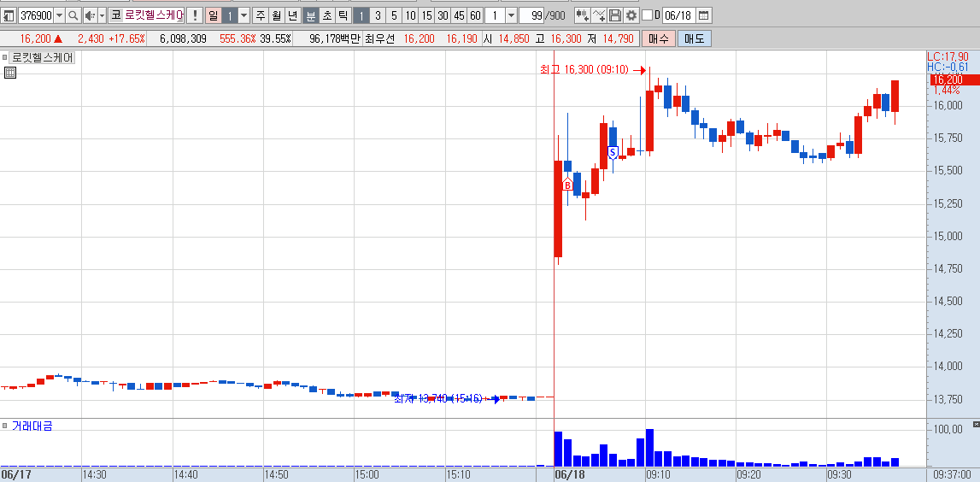Switch to the 월 monthly chart

click(x=276, y=15)
